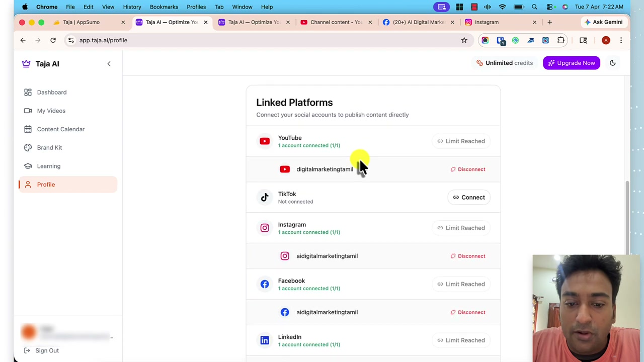Open the Chrome extensions puzzle icon
Image resolution: width=644 pixels, height=362 pixels.
560,40
